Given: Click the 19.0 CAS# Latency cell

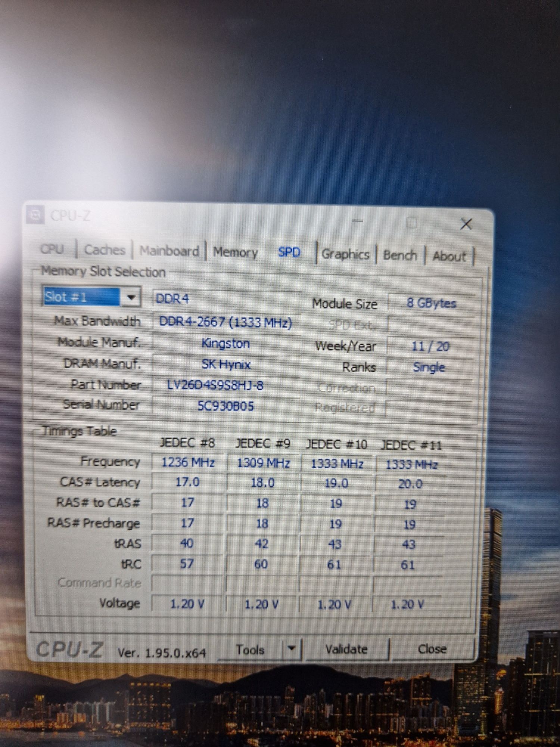Looking at the screenshot, I should (336, 484).
